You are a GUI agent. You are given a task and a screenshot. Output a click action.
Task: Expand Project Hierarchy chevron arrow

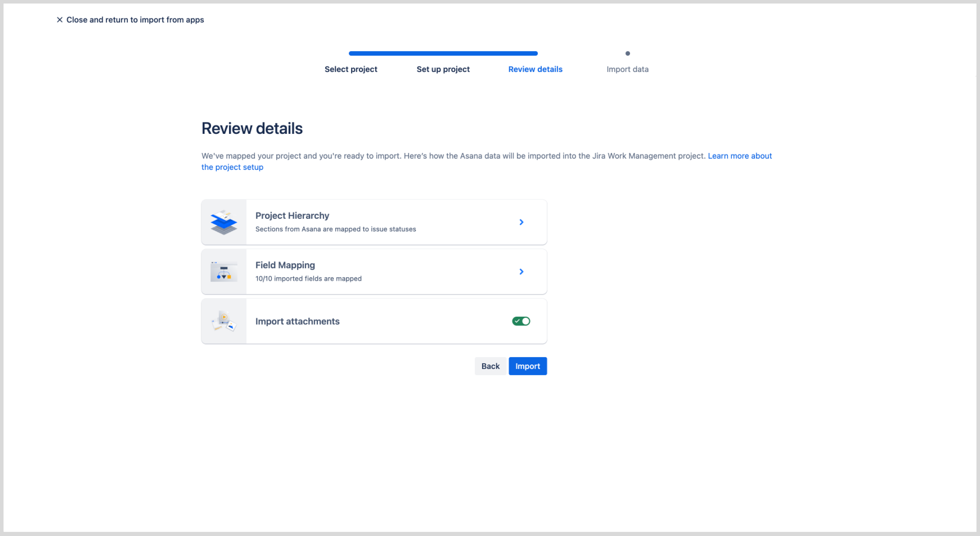(521, 222)
